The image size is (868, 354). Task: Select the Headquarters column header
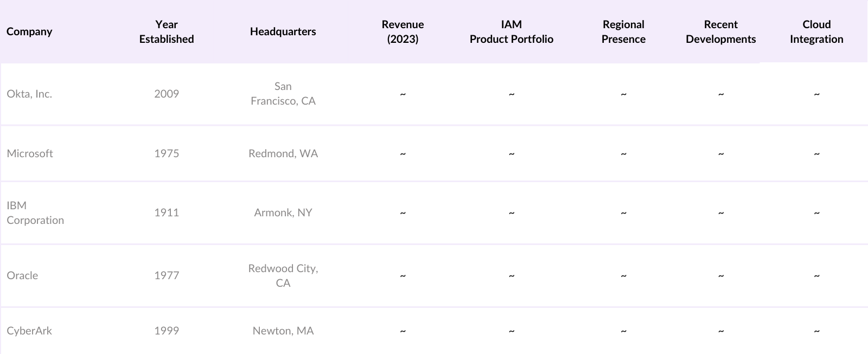tap(283, 31)
